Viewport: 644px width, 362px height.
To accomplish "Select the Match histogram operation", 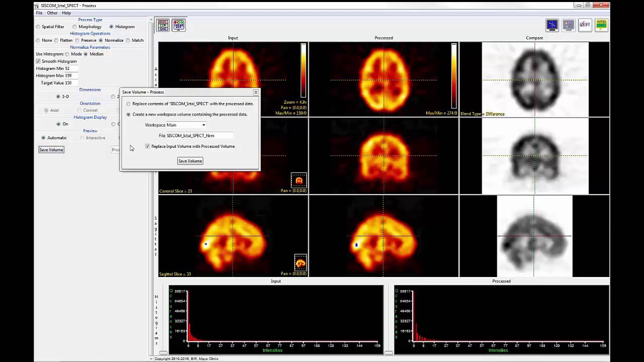I will (128, 40).
